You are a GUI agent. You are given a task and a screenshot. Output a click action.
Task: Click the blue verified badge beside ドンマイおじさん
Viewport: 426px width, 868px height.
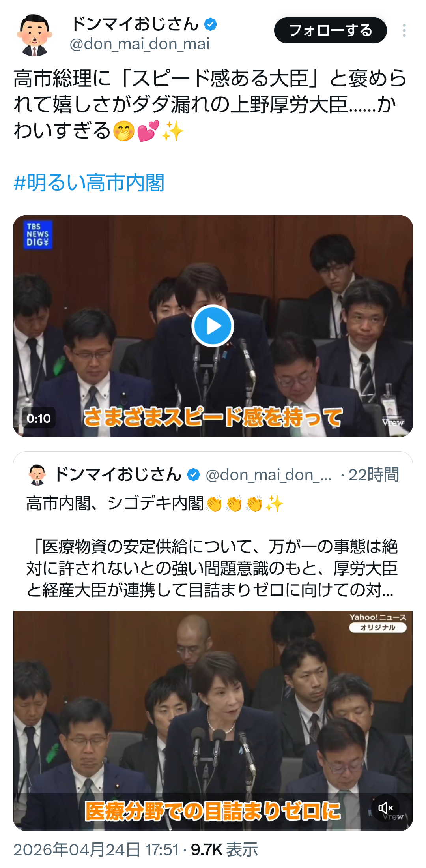click(210, 24)
